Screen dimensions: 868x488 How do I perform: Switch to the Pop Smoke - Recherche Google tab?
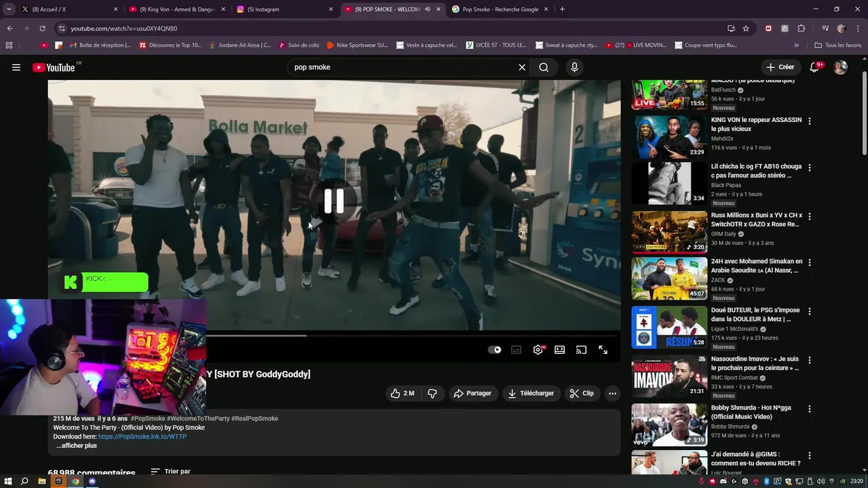click(500, 9)
